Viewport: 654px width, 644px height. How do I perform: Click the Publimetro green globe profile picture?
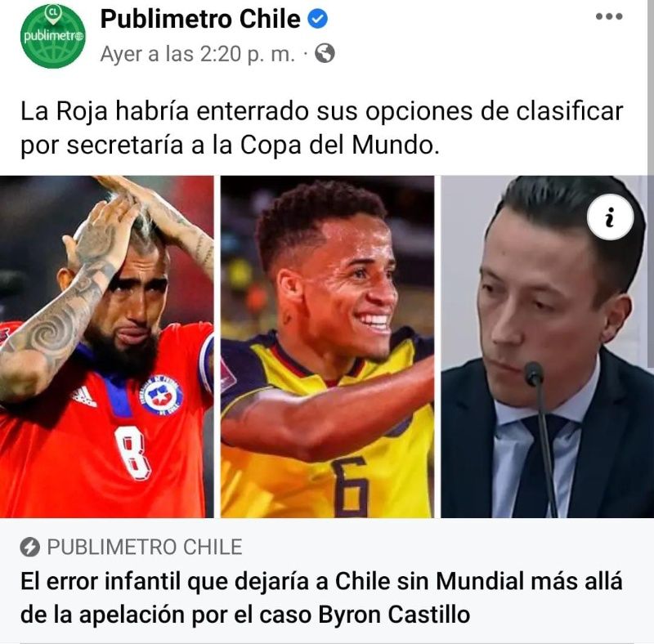point(53,36)
